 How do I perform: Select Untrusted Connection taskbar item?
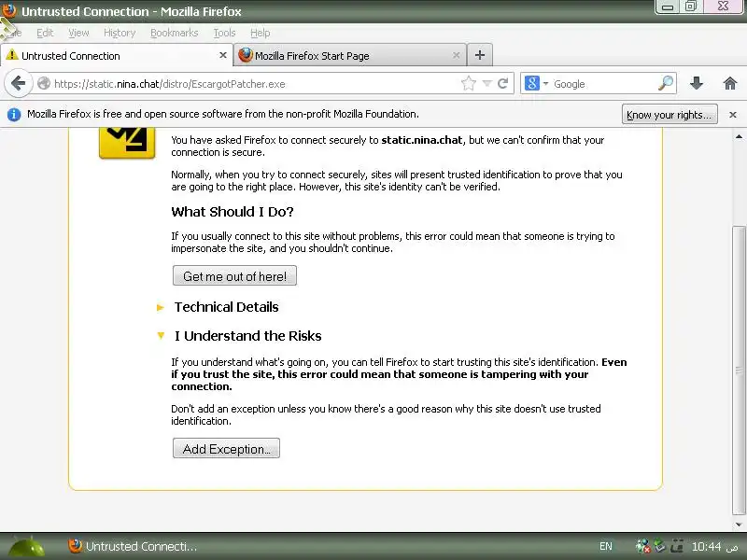(x=133, y=546)
